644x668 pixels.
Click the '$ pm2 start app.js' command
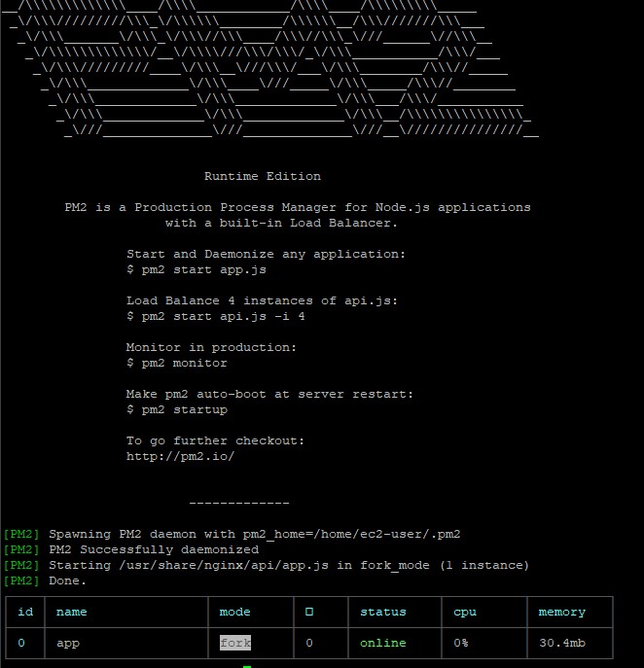[x=196, y=269]
